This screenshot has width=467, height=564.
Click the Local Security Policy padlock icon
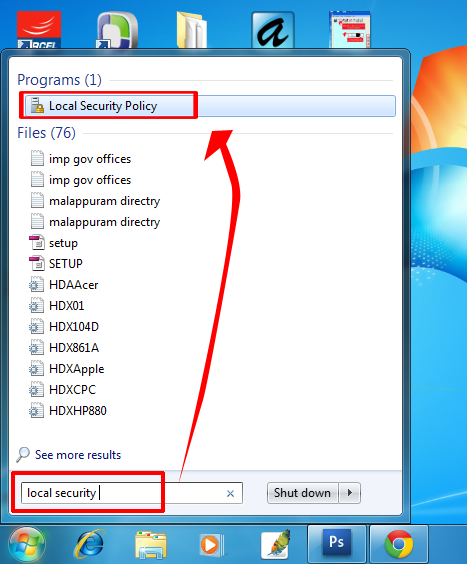coord(37,105)
